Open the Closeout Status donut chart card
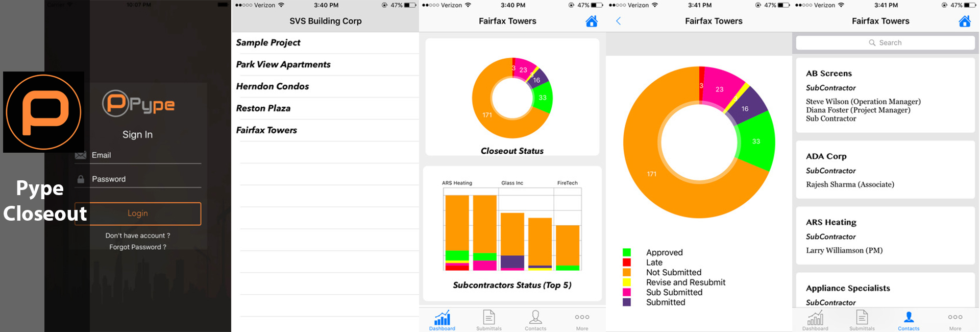 (512, 97)
